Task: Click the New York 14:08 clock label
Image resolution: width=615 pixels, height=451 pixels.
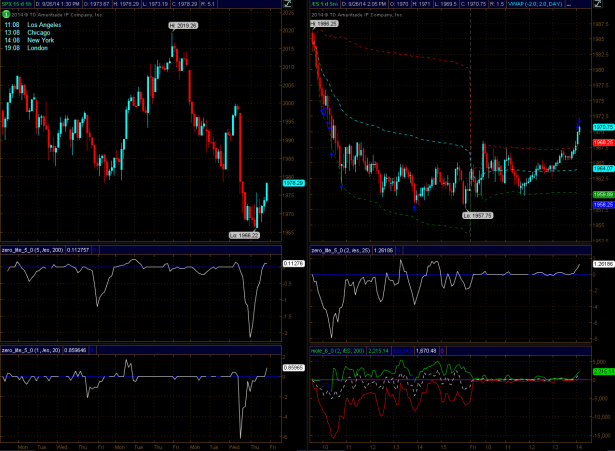Action: pos(29,40)
